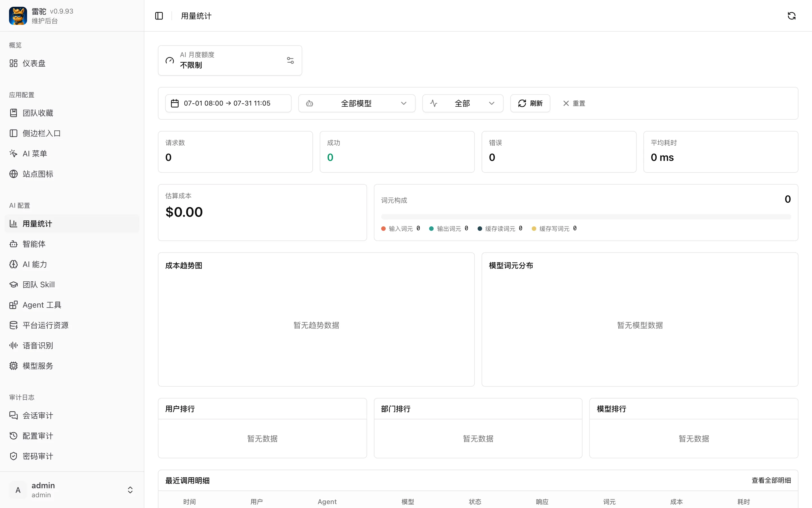Click the 侧边栏入口 panel icon
This screenshot has height=508, width=812.
(x=14, y=133)
